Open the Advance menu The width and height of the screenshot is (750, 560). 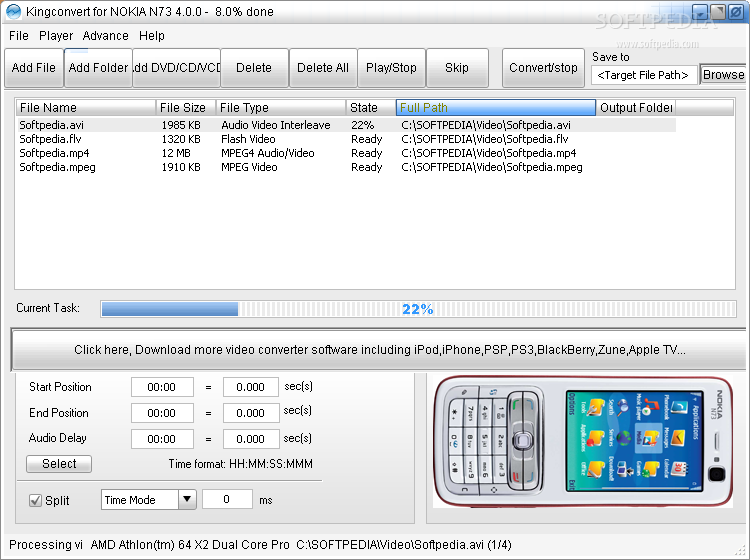point(105,36)
